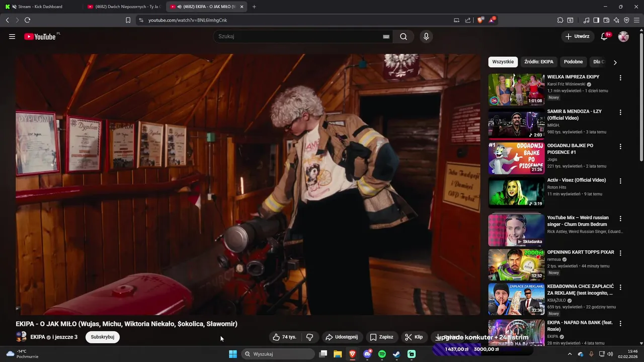Viewport: 644px width, 362px height.
Task: Open the account avatar menu
Action: (623, 36)
